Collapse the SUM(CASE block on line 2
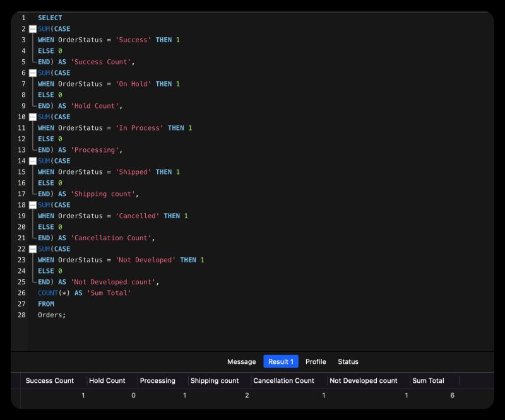This screenshot has width=505, height=420. [x=33, y=29]
